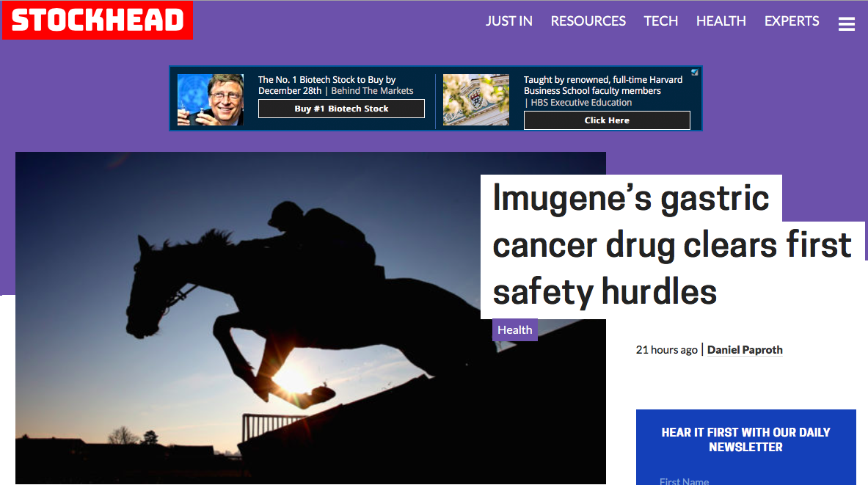
Task: Click the Stockhead logo
Action: (98, 20)
